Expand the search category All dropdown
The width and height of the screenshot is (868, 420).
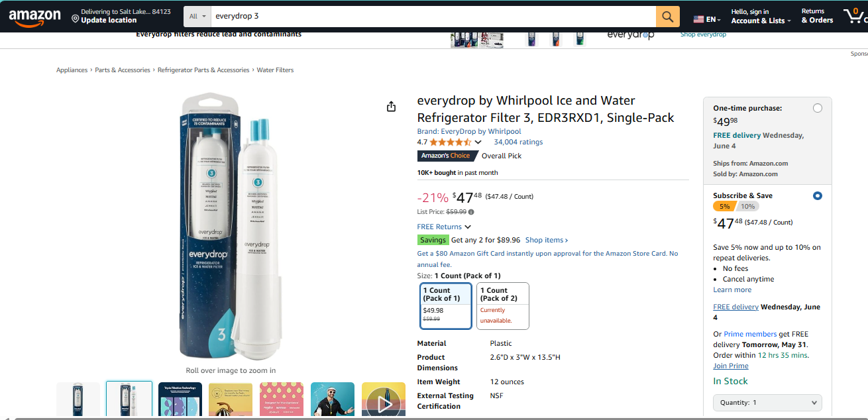[197, 16]
